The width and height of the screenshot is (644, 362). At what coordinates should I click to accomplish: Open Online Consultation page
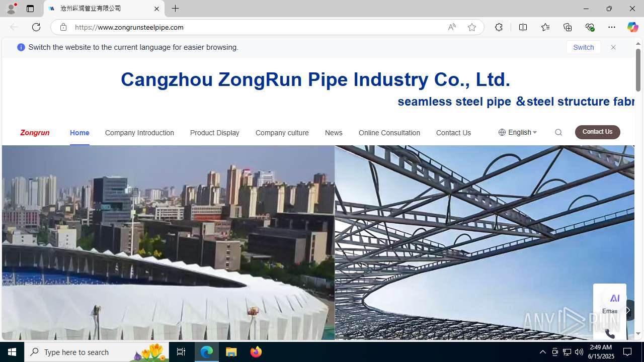pyautogui.click(x=389, y=133)
